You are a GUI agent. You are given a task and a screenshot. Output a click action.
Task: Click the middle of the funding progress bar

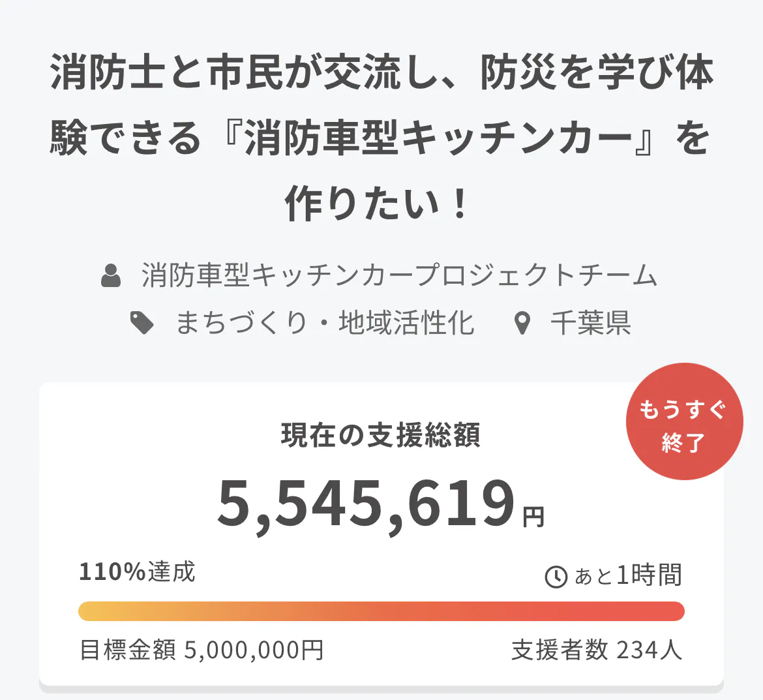381,611
